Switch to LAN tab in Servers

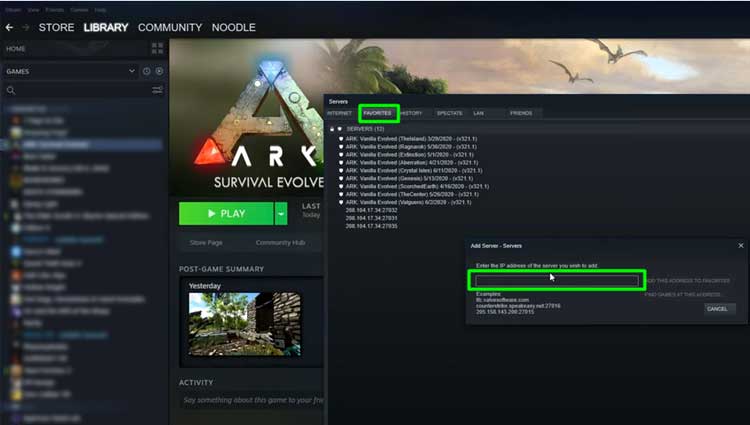tap(478, 113)
